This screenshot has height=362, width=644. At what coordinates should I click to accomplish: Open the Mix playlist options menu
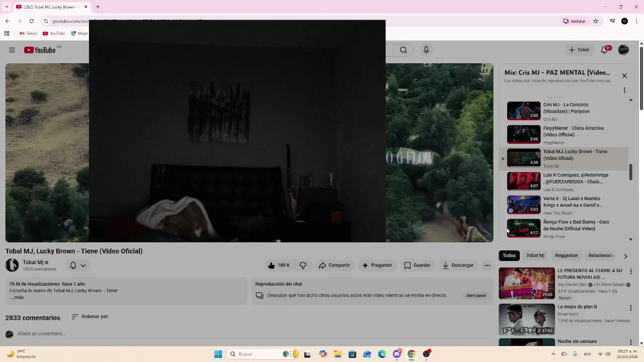(624, 90)
